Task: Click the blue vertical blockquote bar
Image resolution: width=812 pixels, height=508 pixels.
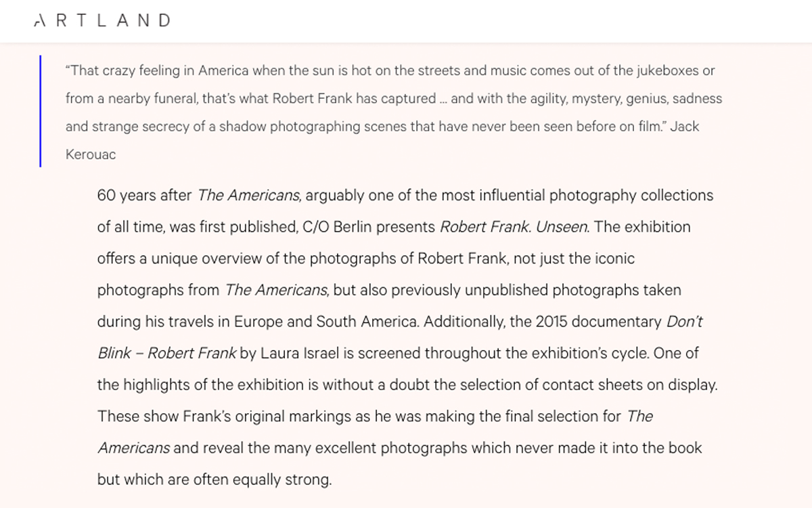Action: (x=41, y=111)
